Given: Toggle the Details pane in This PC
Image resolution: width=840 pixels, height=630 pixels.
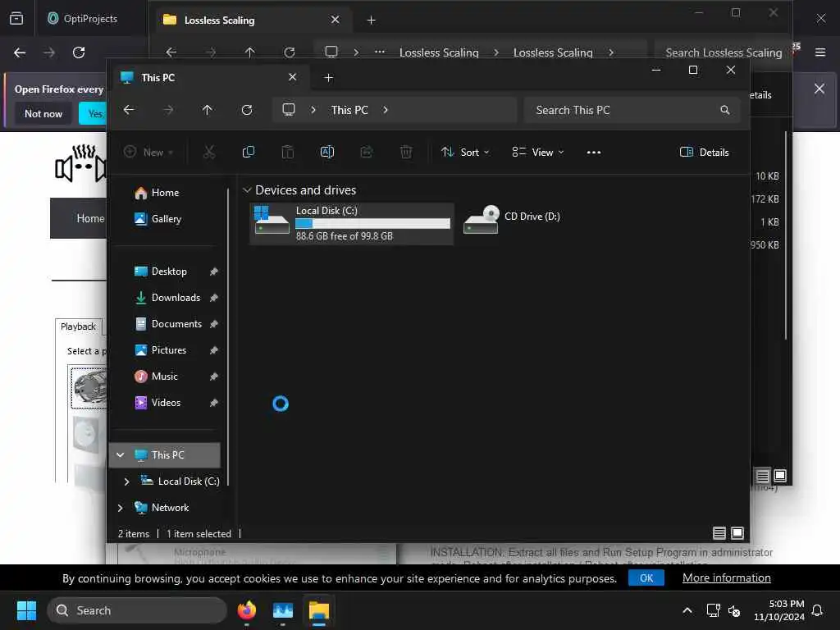Looking at the screenshot, I should coord(704,152).
